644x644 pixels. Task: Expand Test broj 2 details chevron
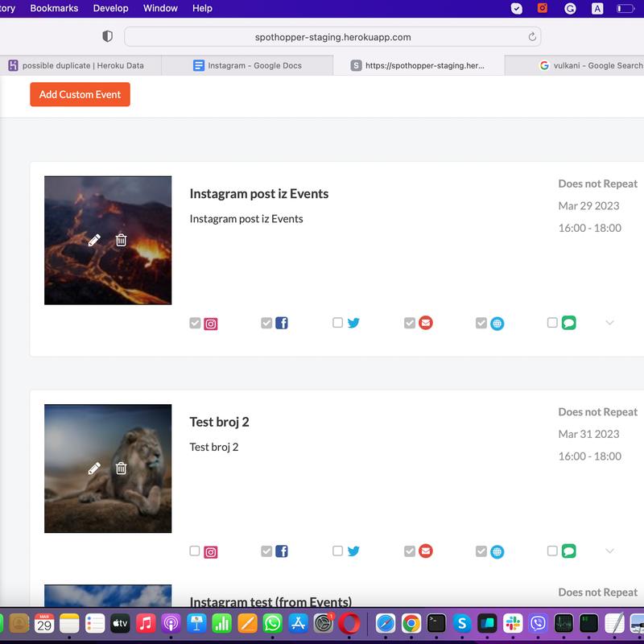pyautogui.click(x=609, y=551)
